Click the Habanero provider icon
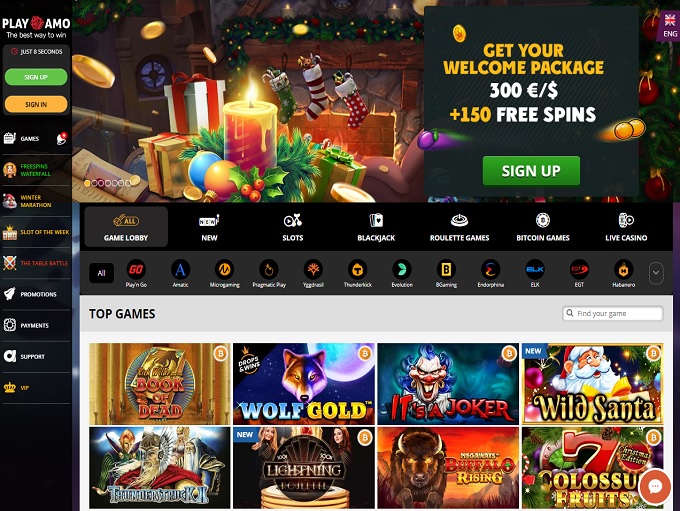The image size is (680, 511). click(624, 269)
